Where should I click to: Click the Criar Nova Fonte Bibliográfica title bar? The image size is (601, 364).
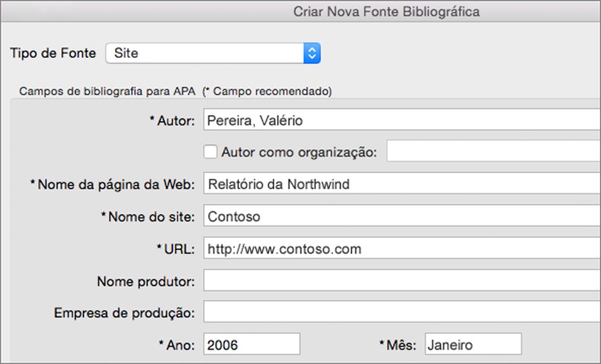click(386, 12)
